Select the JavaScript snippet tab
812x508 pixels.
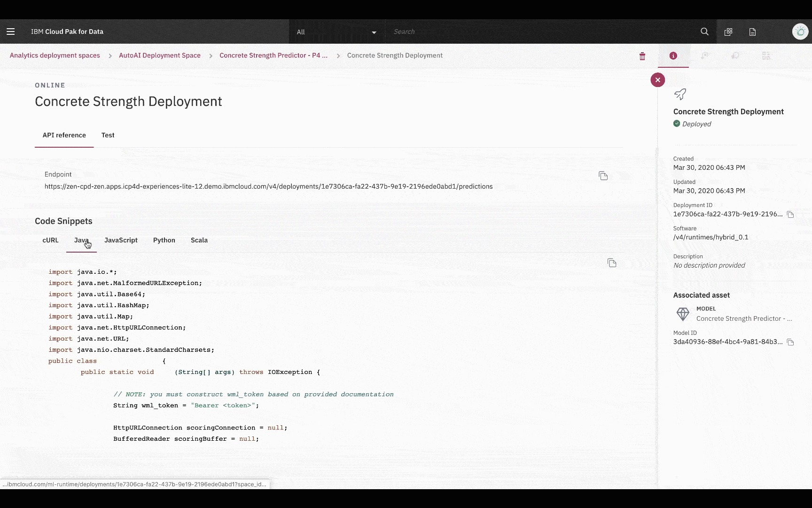click(121, 240)
